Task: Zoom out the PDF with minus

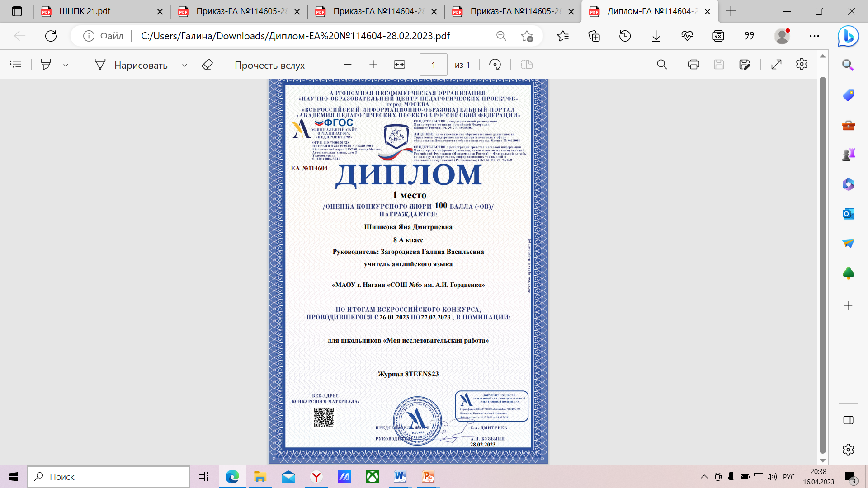Action: point(348,65)
